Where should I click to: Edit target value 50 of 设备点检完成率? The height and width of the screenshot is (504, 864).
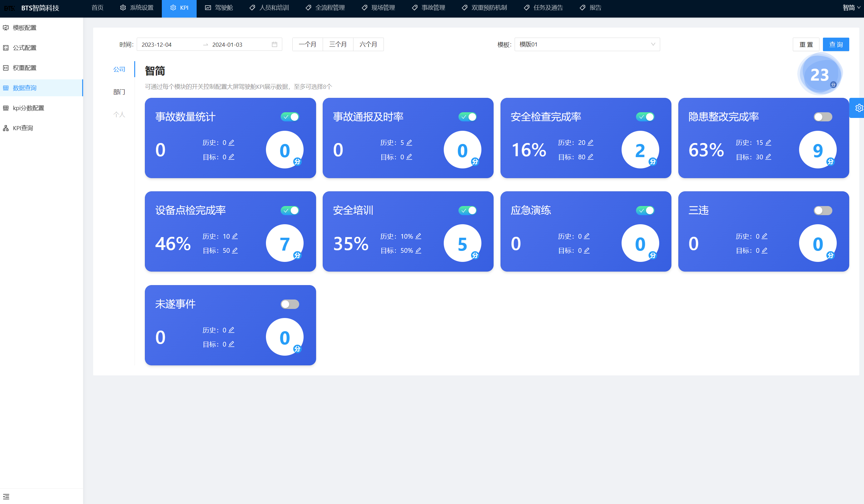point(235,250)
